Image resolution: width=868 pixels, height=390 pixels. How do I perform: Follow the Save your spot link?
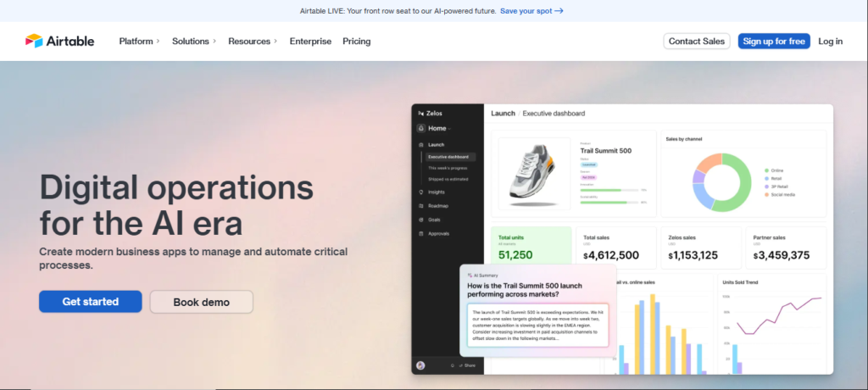coord(531,10)
